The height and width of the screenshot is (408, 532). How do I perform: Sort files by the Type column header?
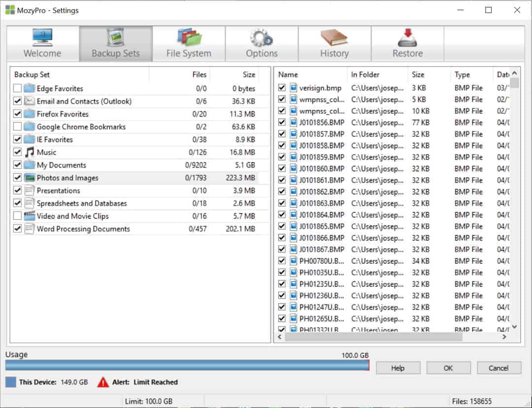point(471,74)
